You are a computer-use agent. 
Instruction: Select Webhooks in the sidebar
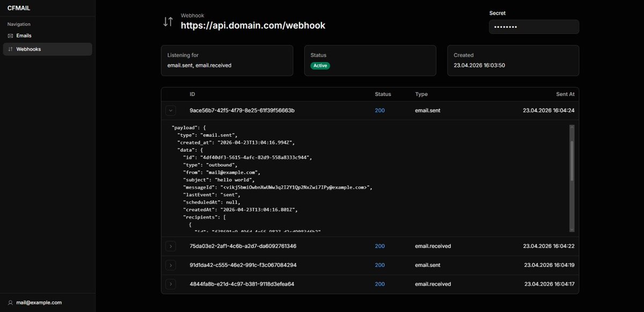tap(47, 49)
